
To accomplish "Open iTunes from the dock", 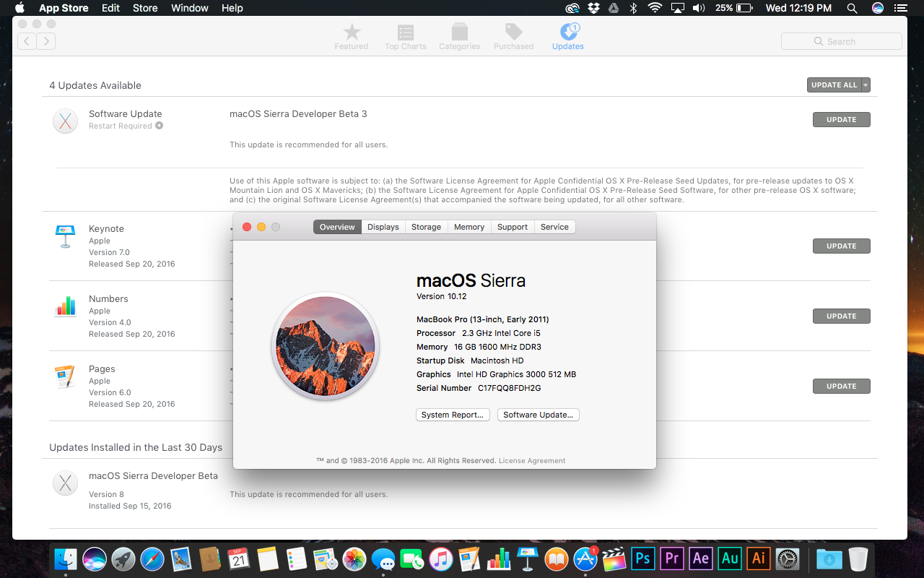I will point(441,558).
